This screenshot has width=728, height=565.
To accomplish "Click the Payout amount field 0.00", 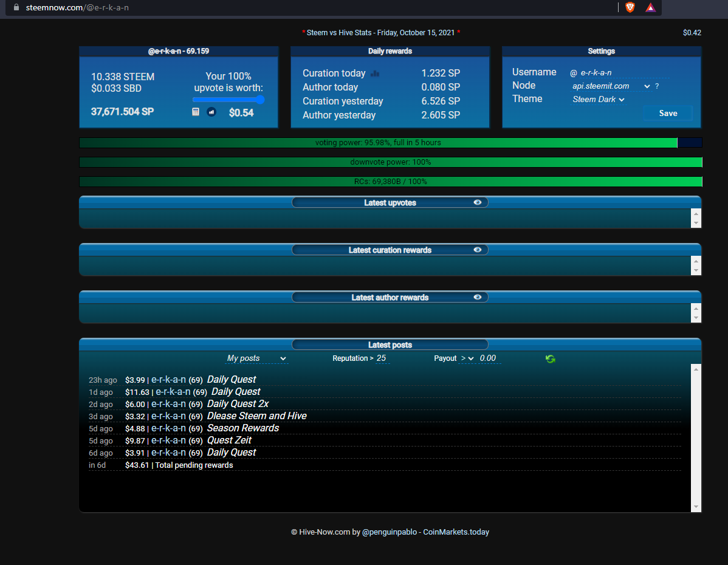I will tap(489, 358).
